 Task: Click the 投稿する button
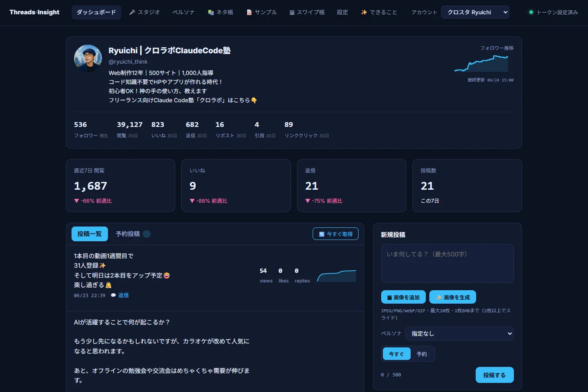[x=494, y=375]
